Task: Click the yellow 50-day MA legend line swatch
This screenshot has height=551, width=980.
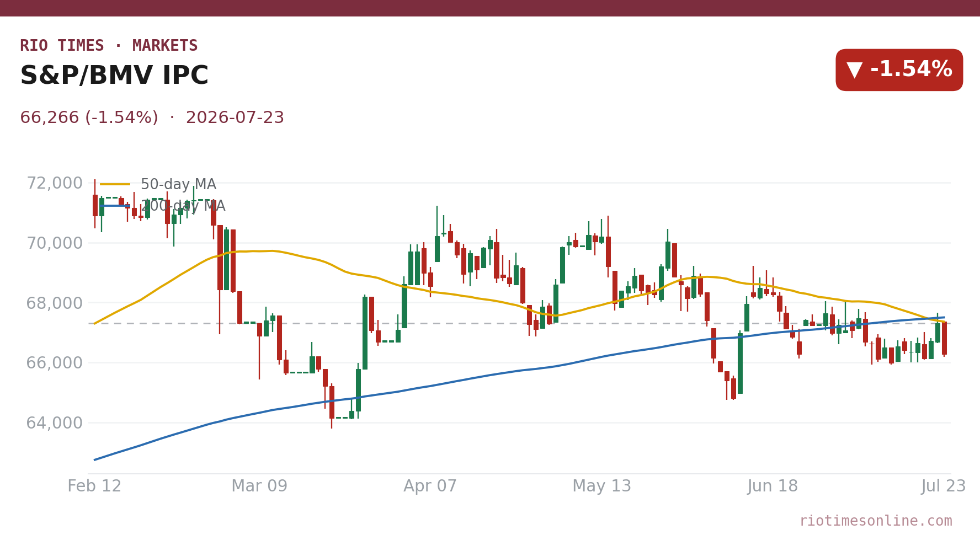Action: coord(115,185)
